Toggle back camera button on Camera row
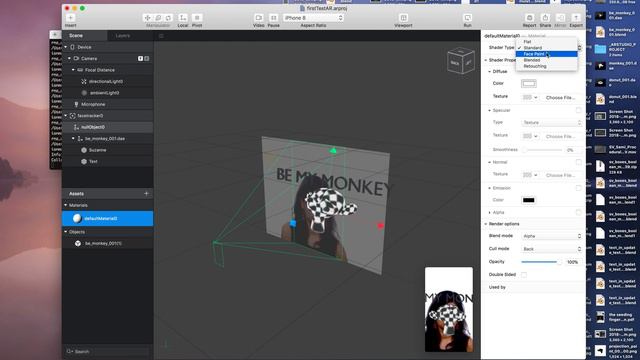This screenshot has height=360, width=640. point(147,58)
